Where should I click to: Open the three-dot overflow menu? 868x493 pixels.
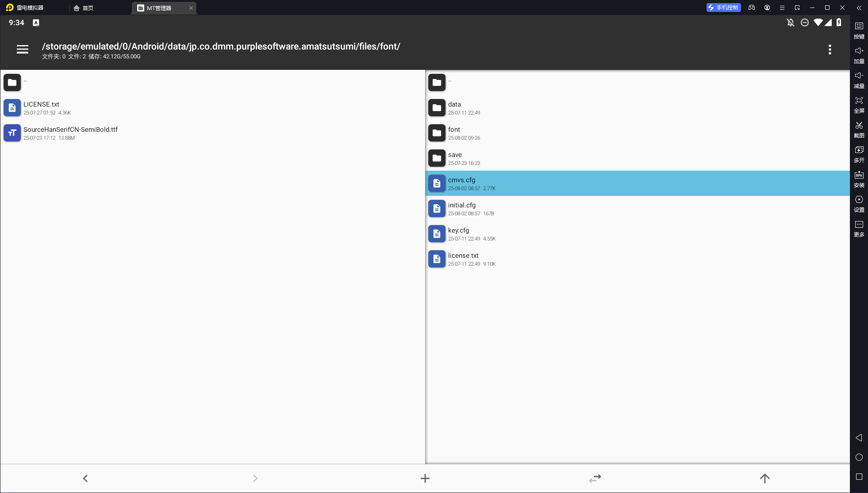pos(830,50)
